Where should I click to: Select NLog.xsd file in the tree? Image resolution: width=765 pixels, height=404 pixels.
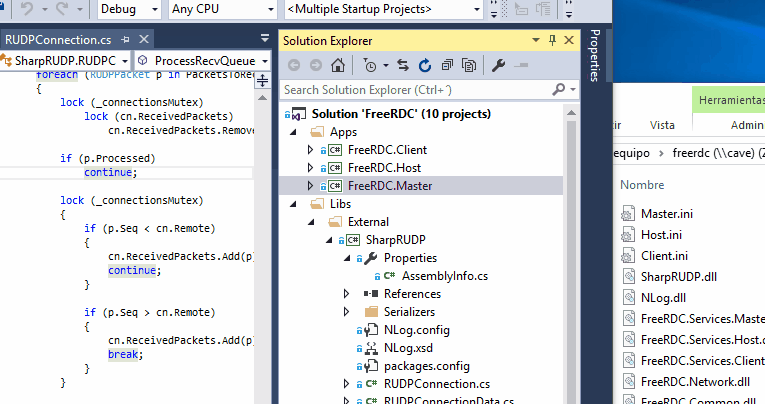(408, 348)
